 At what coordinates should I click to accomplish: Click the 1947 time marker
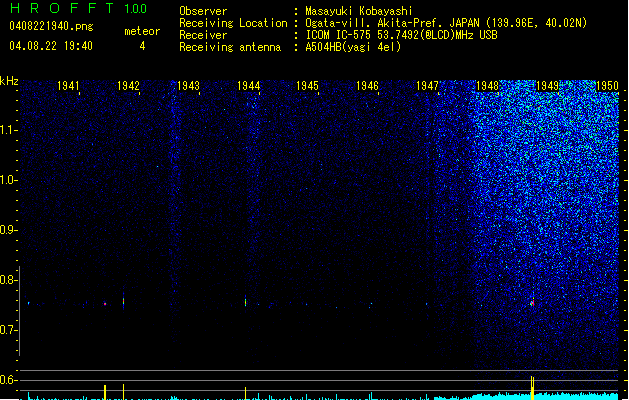coord(427,86)
